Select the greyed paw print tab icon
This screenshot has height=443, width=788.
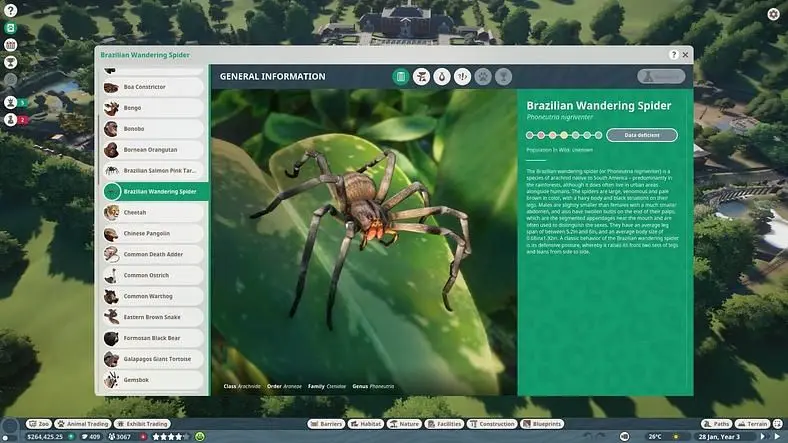(x=483, y=77)
